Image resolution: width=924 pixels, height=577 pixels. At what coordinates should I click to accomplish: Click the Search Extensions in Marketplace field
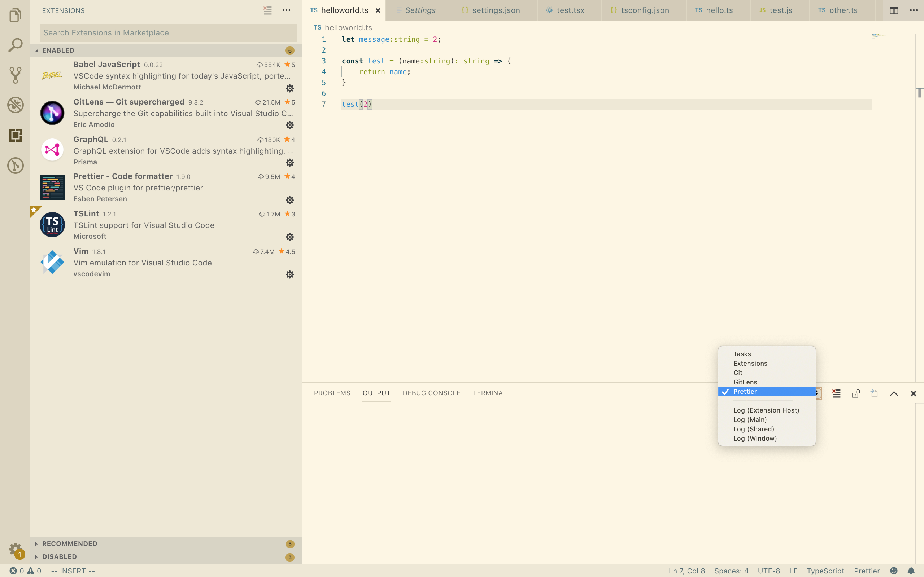click(167, 32)
